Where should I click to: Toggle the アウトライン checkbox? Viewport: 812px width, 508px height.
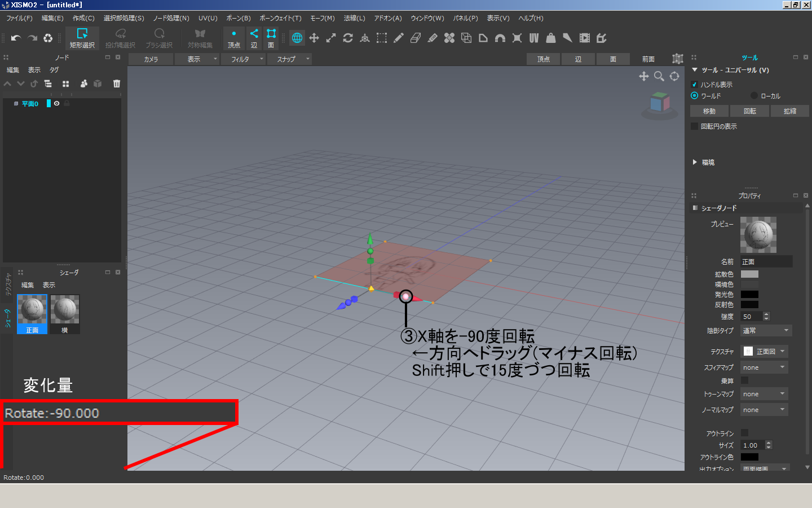744,433
